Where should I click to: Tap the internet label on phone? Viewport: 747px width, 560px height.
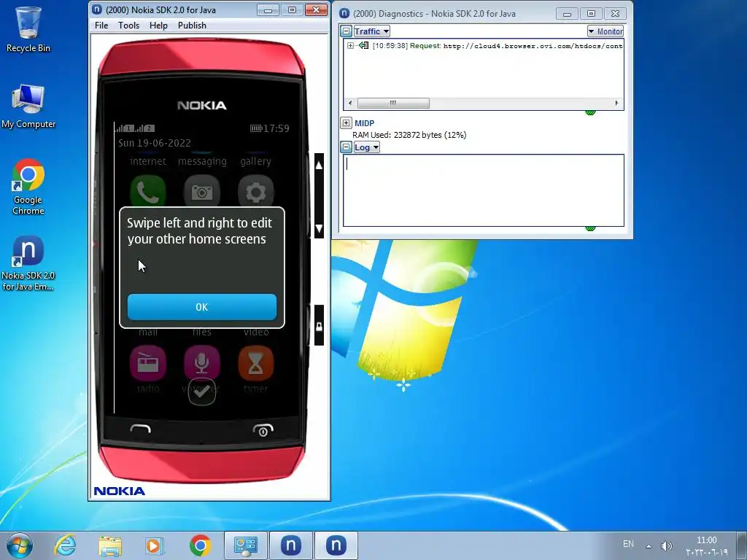coord(147,161)
